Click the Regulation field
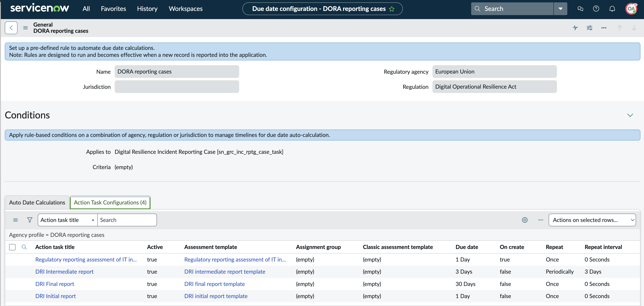Image resolution: width=644 pixels, height=306 pixels. click(494, 87)
